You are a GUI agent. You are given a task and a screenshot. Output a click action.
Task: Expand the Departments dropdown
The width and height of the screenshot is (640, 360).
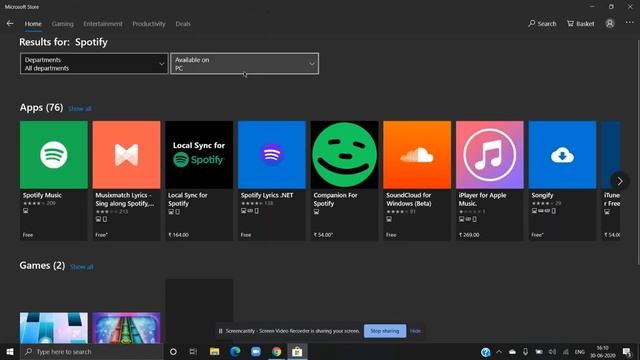[94, 64]
